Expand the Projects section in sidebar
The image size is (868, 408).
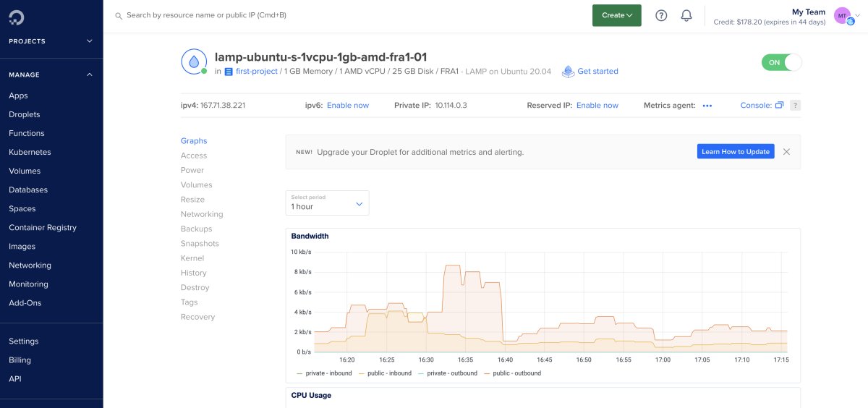90,41
